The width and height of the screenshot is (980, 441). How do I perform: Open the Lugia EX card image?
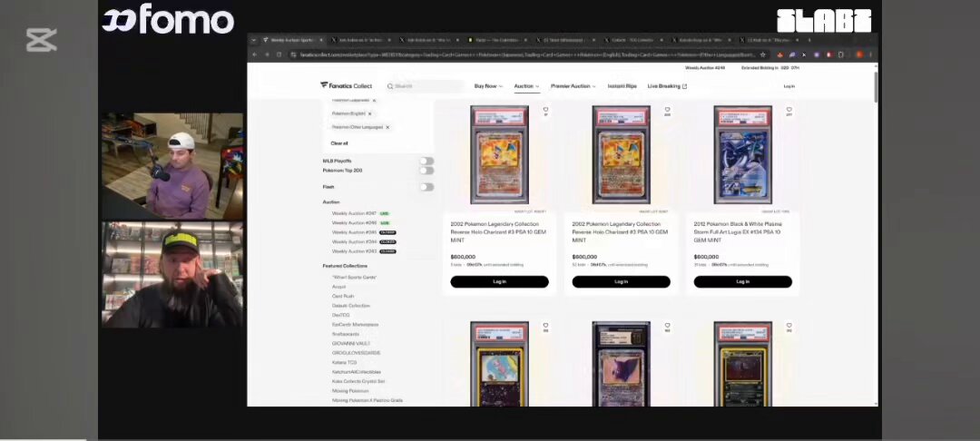click(x=742, y=155)
